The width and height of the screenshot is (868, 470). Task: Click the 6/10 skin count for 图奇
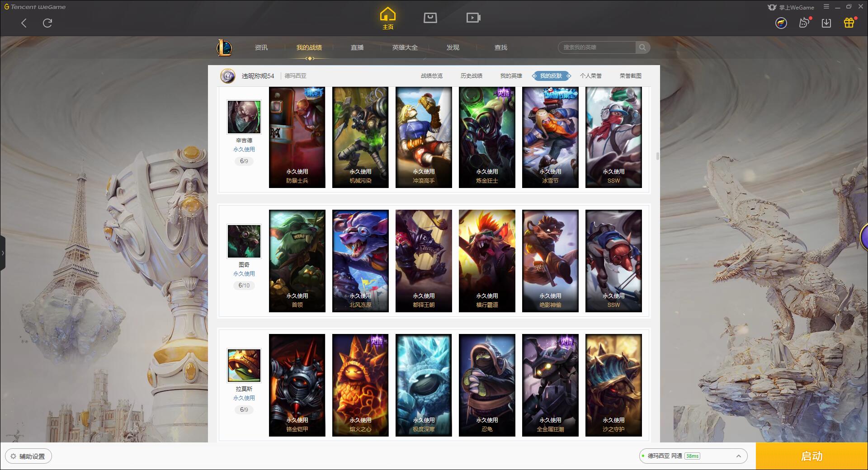pos(244,286)
